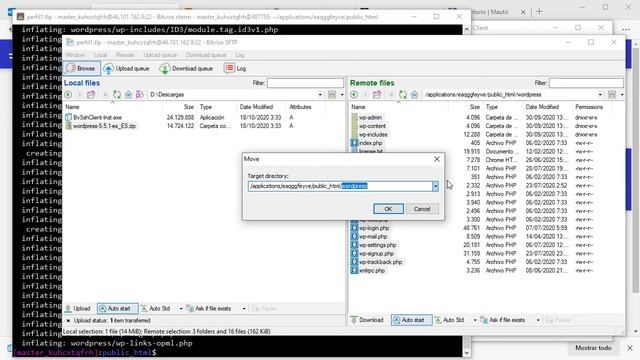
Task: Open the local path D:\Descargas dropdown
Action: click(320, 95)
